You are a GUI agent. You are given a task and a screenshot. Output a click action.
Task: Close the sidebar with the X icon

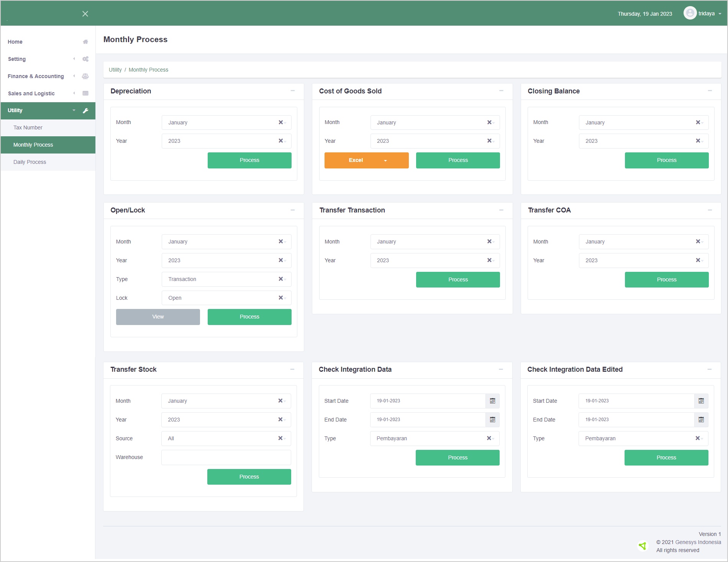click(85, 14)
